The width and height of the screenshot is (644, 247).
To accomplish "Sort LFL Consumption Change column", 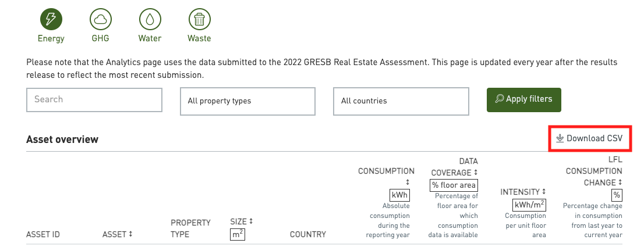I will (x=620, y=182).
